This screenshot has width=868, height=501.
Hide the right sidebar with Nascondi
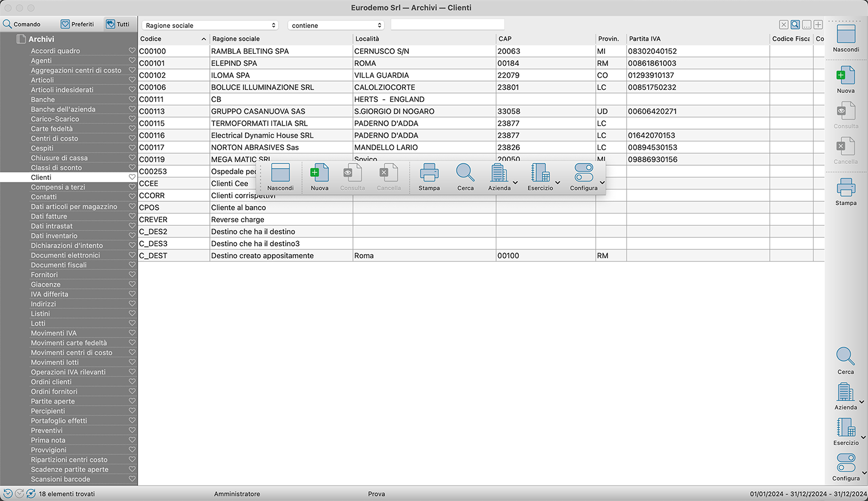click(x=846, y=38)
